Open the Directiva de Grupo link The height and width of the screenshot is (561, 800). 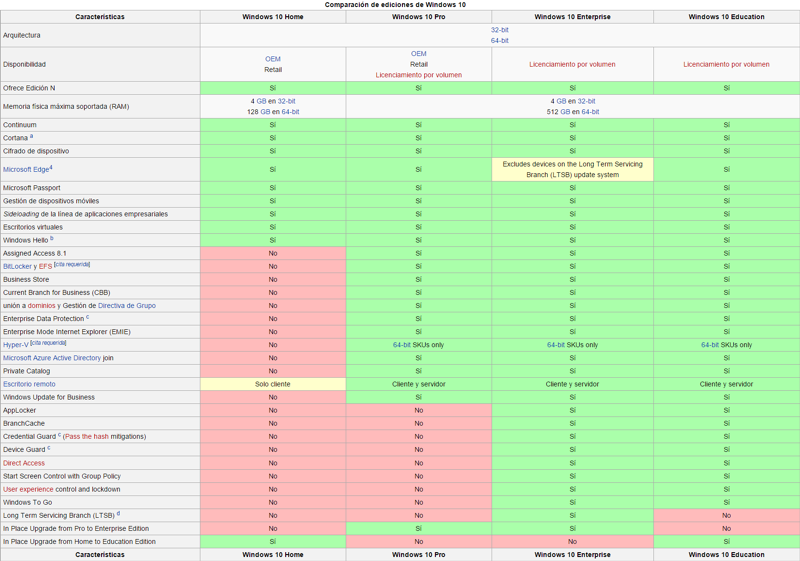pos(127,305)
